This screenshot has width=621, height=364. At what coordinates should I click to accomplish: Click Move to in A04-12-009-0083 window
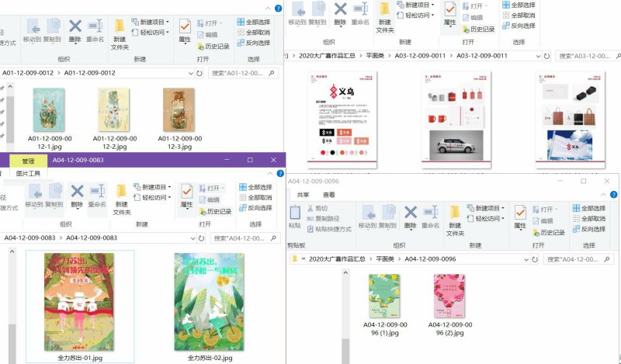33,196
